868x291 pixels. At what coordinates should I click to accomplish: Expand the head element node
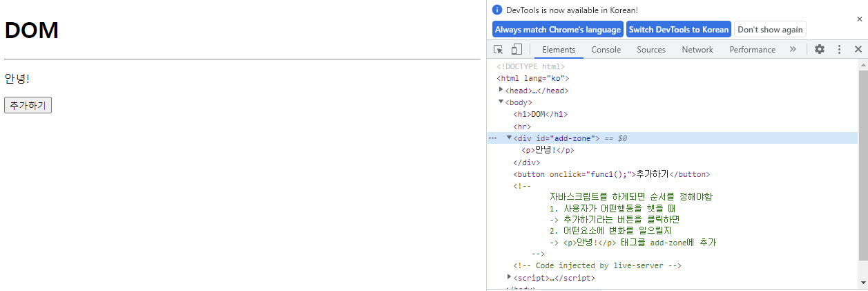501,90
